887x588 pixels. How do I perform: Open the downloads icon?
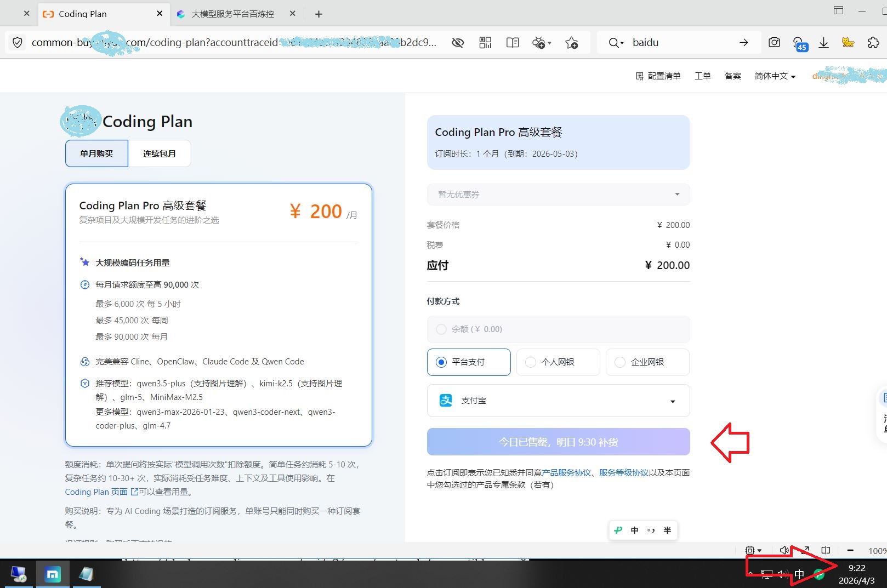(x=823, y=43)
